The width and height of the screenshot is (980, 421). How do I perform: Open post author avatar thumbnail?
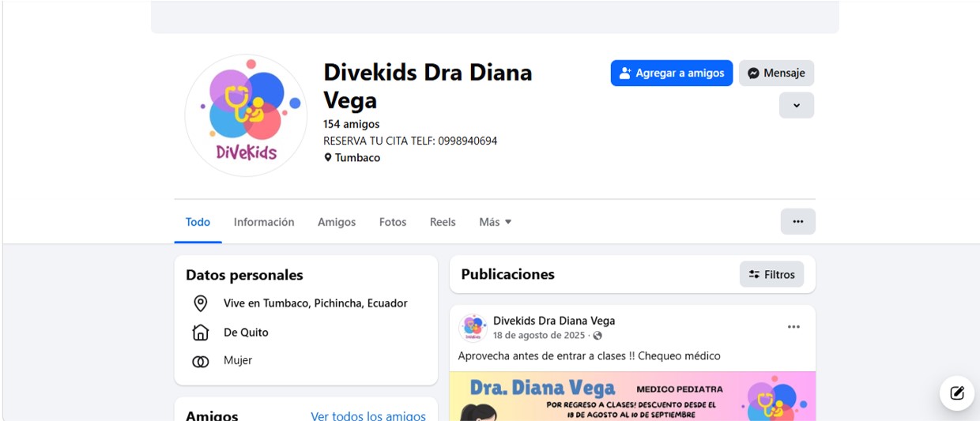pos(473,328)
